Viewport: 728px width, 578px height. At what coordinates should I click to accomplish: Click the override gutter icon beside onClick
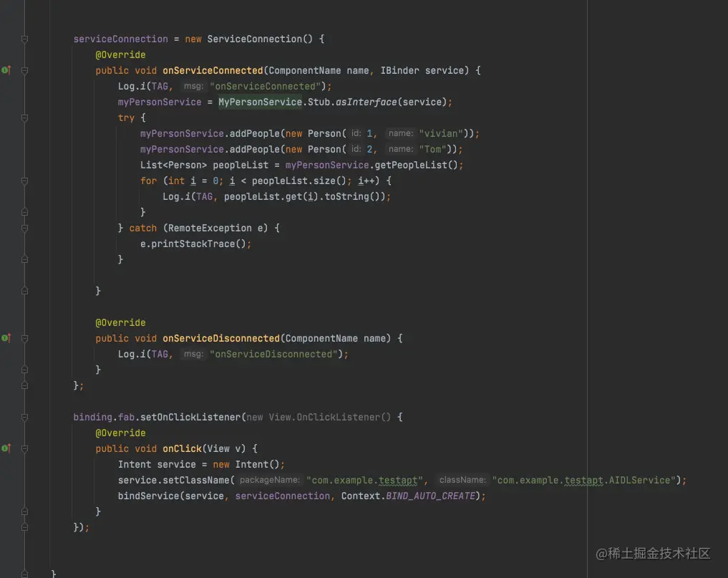coord(6,448)
